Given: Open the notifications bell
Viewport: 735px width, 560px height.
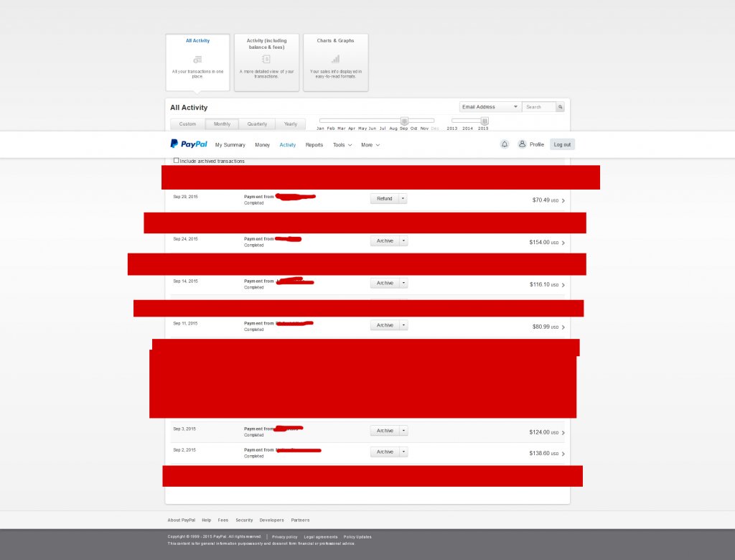Looking at the screenshot, I should (x=505, y=144).
